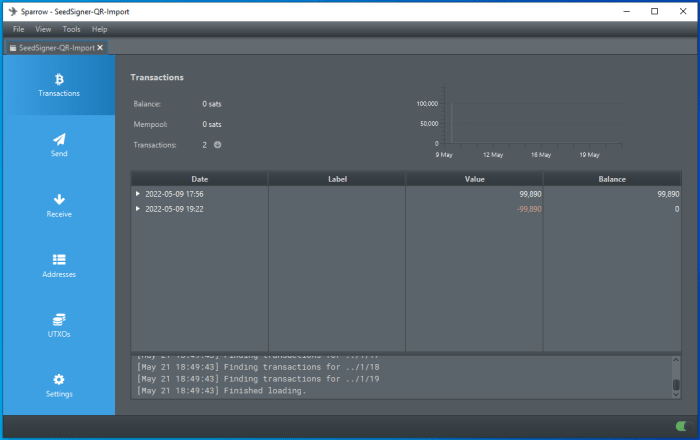
Task: Open the Tools menu
Action: click(71, 29)
